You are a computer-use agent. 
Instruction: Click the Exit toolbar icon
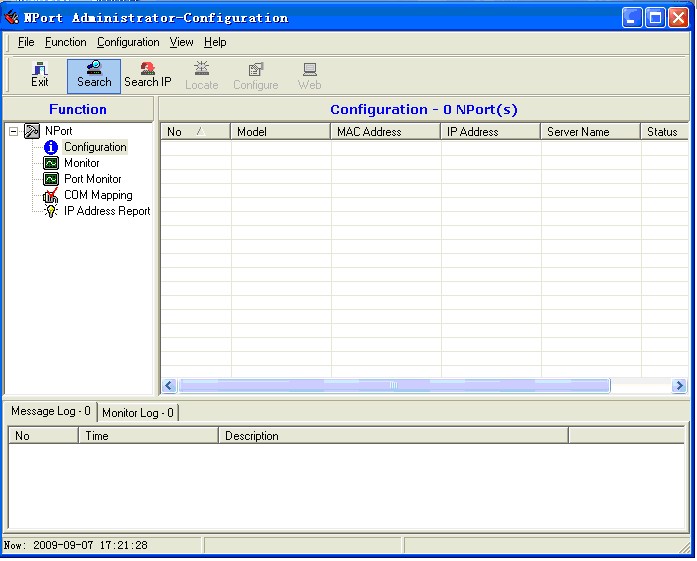[x=40, y=74]
